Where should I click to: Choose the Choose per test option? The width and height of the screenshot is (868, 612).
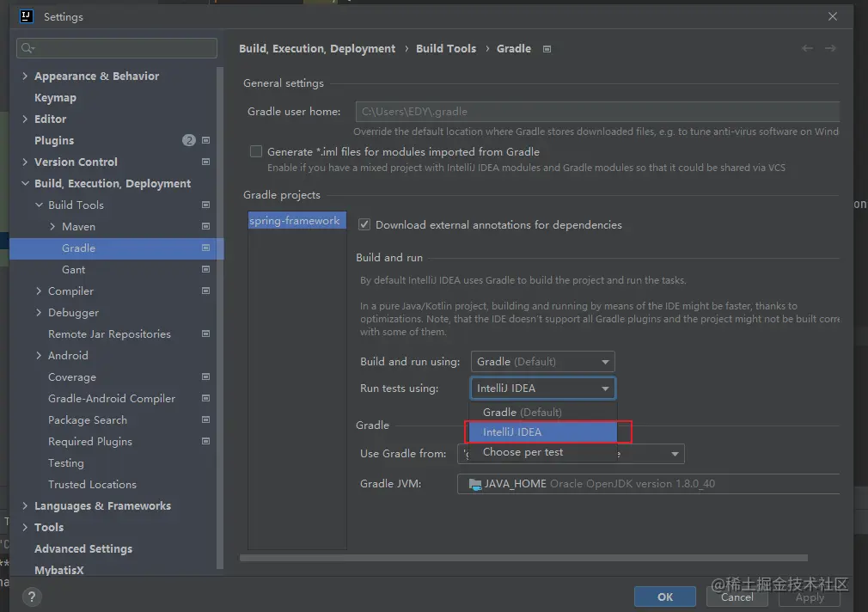pyautogui.click(x=523, y=452)
